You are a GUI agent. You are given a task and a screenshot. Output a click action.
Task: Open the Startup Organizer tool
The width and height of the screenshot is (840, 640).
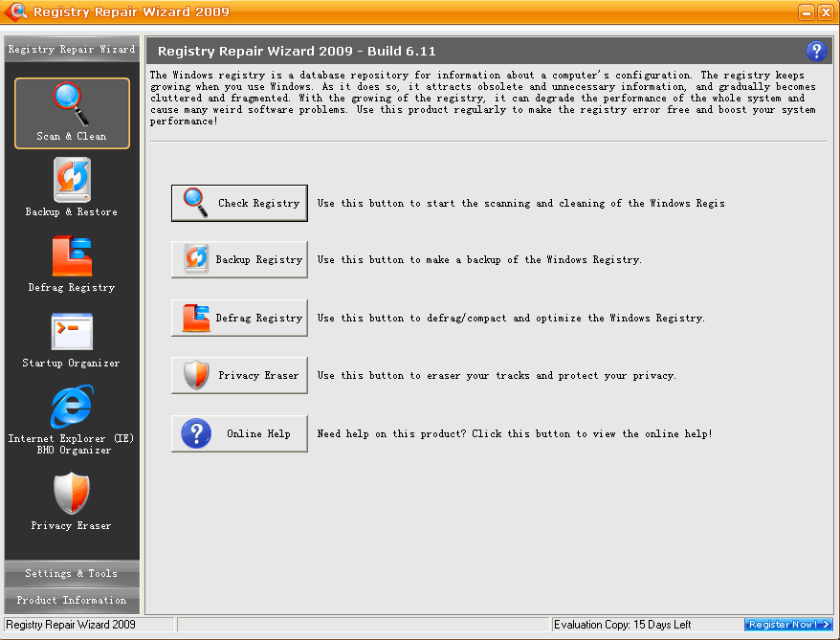click(71, 340)
